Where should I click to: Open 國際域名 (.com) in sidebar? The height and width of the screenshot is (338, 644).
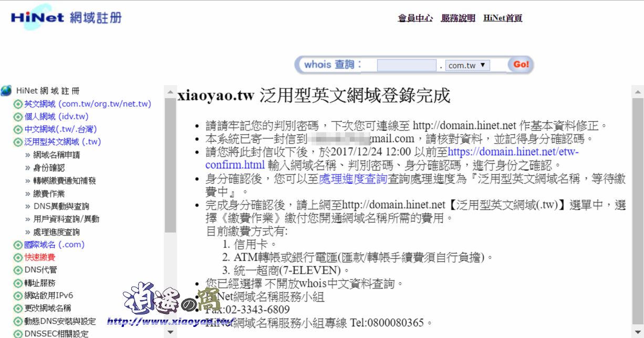tap(54, 245)
